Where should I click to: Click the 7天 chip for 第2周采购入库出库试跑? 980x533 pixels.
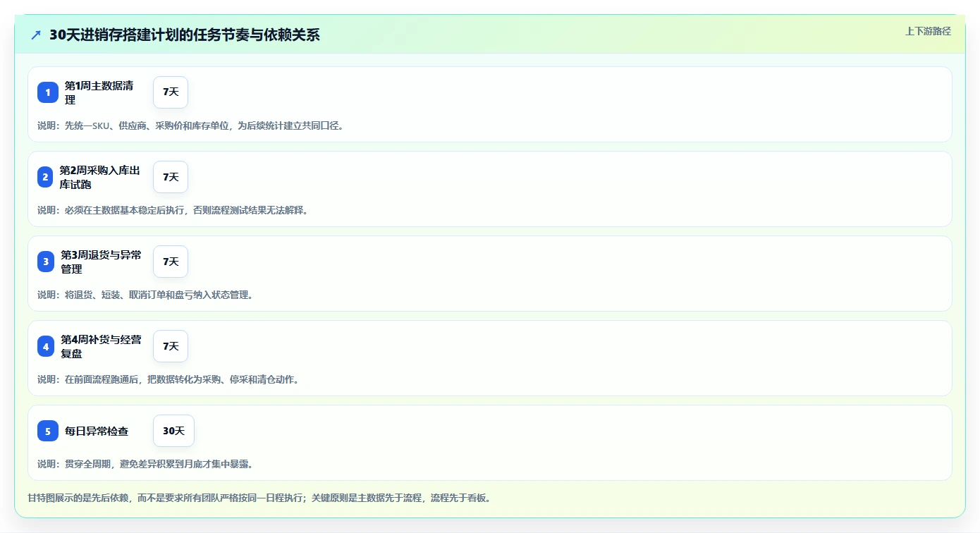pos(171,177)
